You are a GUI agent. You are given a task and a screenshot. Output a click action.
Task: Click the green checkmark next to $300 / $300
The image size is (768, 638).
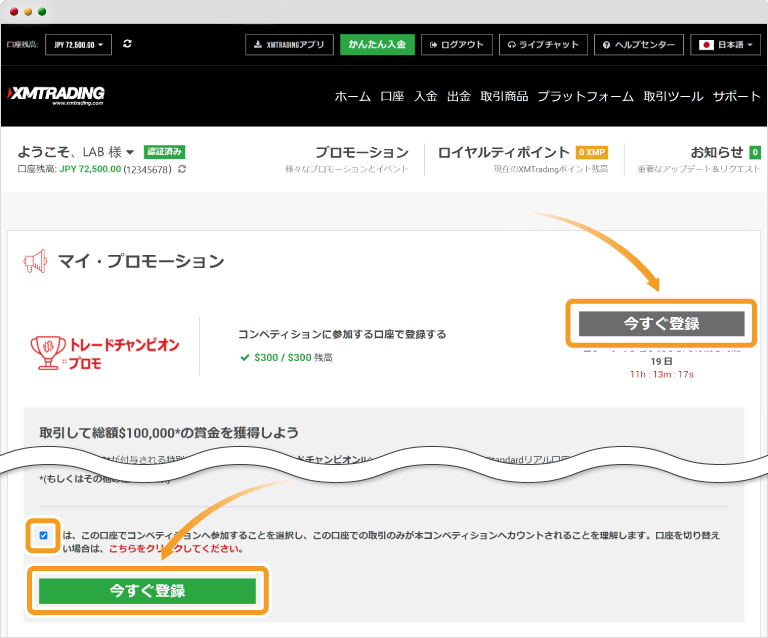click(245, 357)
